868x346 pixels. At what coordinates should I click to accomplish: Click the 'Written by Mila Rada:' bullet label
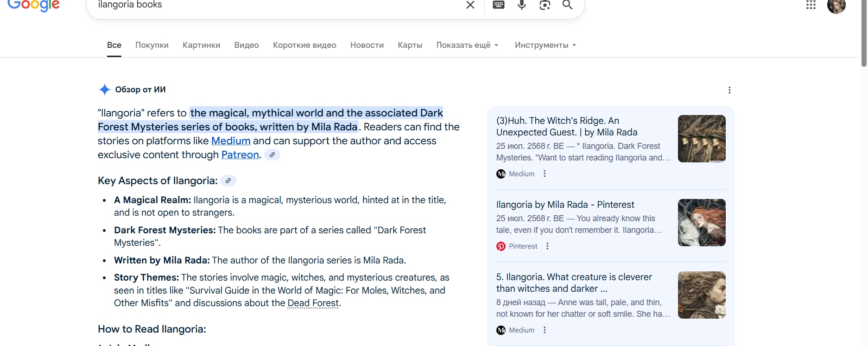pyautogui.click(x=162, y=261)
